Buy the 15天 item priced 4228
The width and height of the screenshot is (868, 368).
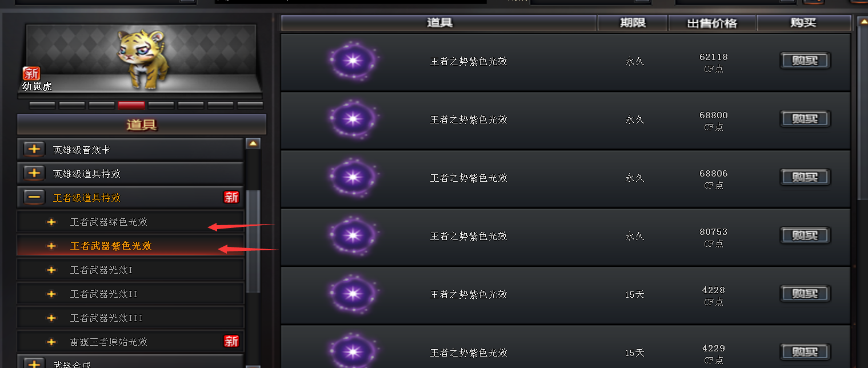pos(805,294)
